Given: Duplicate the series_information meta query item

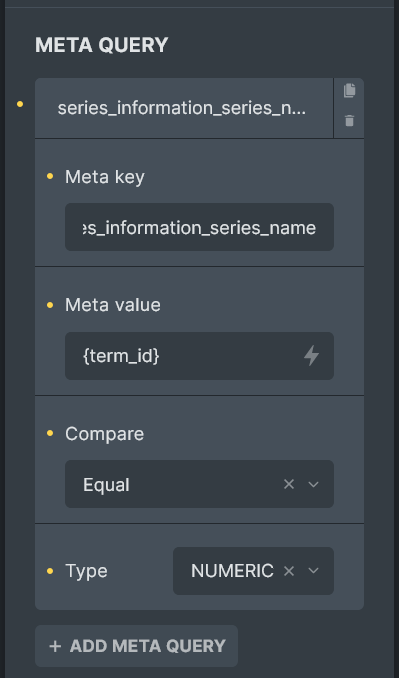Looking at the screenshot, I should [x=349, y=90].
